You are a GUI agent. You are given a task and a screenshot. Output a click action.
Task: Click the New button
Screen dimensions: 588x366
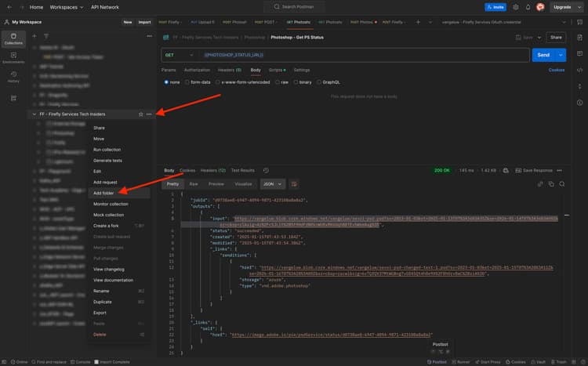pos(128,22)
